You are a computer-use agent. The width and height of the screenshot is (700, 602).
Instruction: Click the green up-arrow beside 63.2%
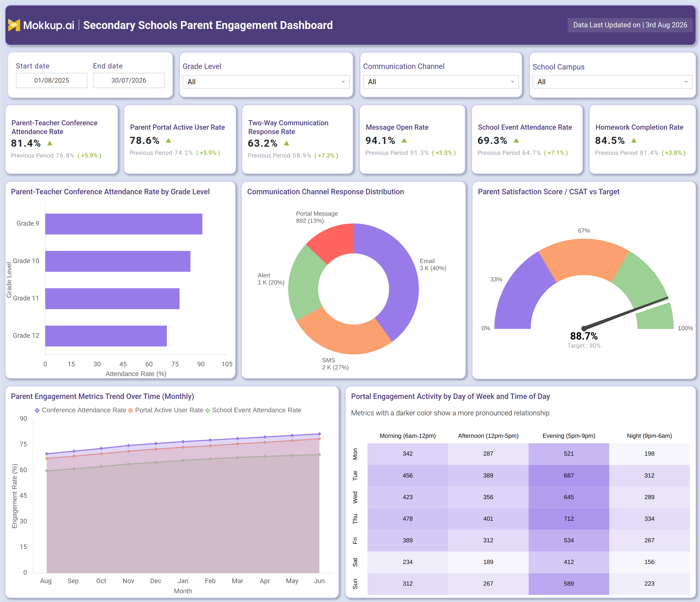[287, 143]
